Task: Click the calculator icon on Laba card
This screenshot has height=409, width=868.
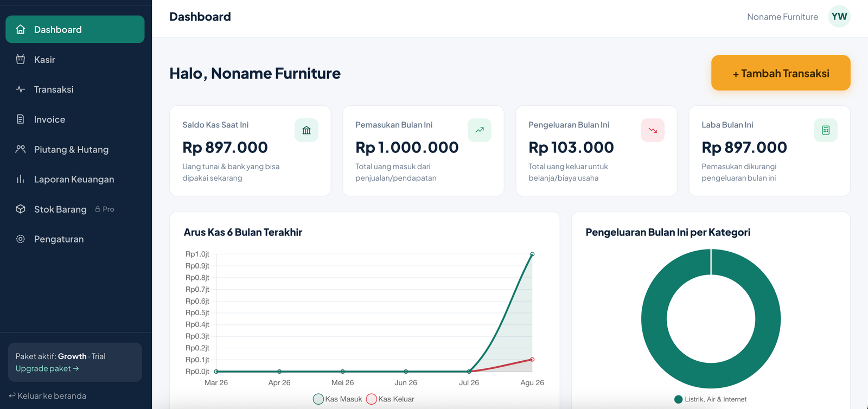Action: coord(826,130)
